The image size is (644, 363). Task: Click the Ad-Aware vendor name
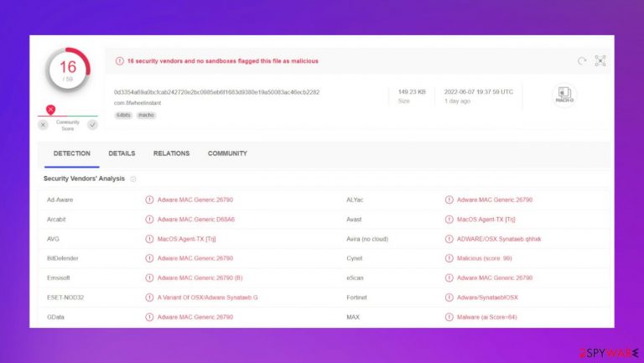[x=60, y=200]
